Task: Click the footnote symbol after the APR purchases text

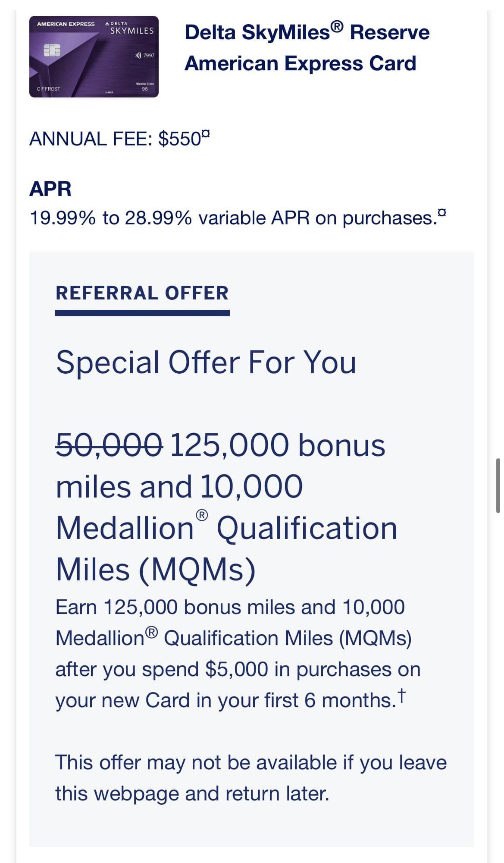Action: 442,212
